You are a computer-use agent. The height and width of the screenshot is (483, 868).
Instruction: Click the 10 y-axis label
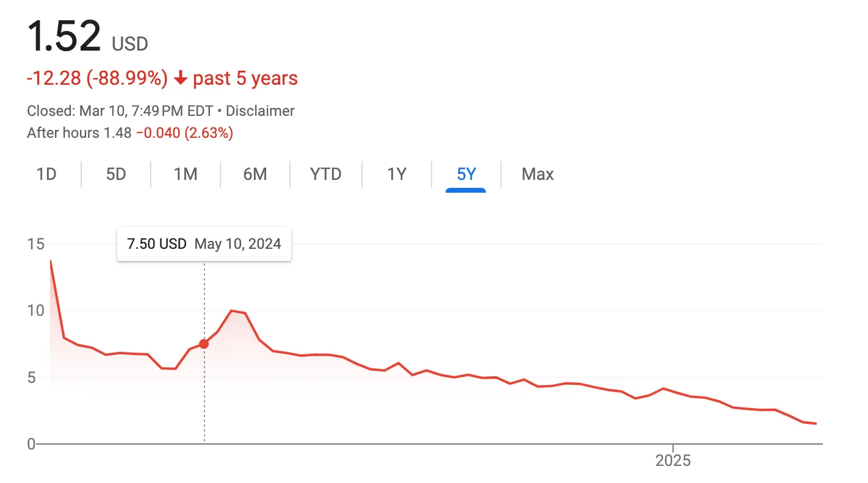coord(36,310)
